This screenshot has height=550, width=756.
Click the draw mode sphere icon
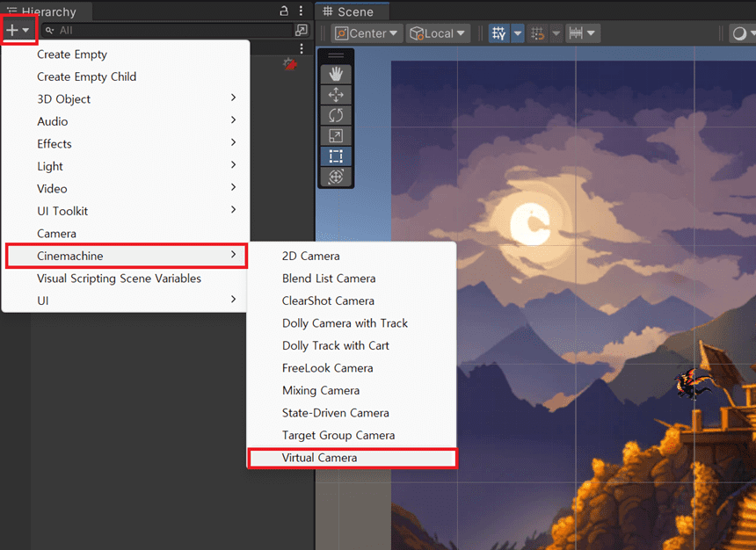[x=739, y=33]
